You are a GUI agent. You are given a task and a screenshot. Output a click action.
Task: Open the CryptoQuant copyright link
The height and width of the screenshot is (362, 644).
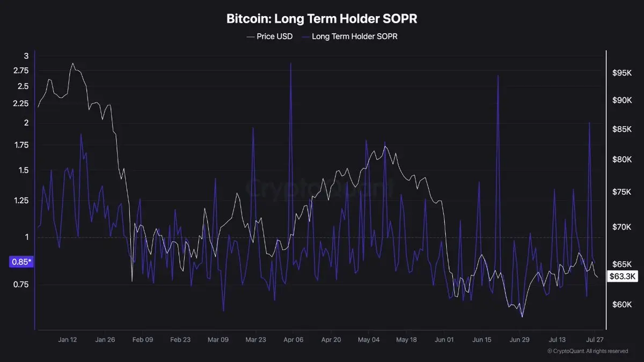pos(588,351)
